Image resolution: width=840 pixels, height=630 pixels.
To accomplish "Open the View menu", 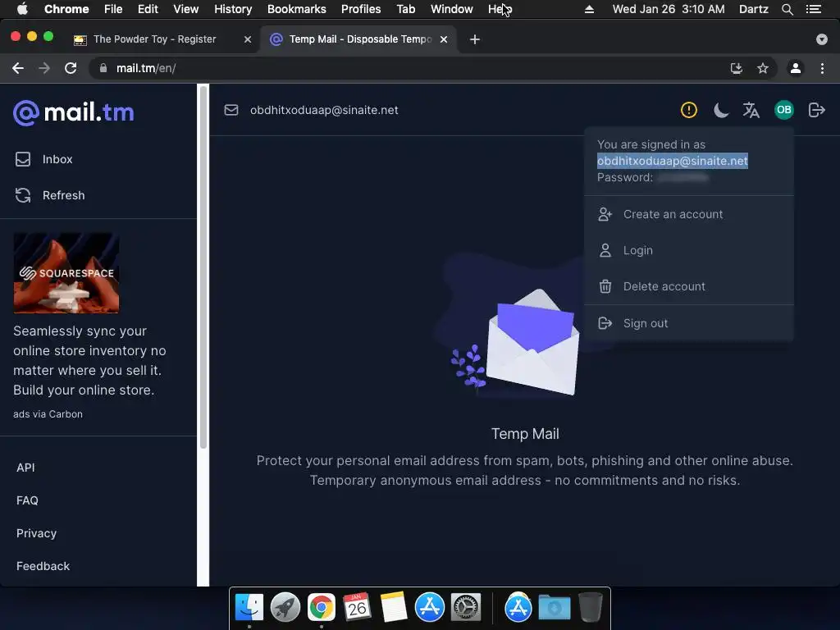I will pyautogui.click(x=186, y=9).
